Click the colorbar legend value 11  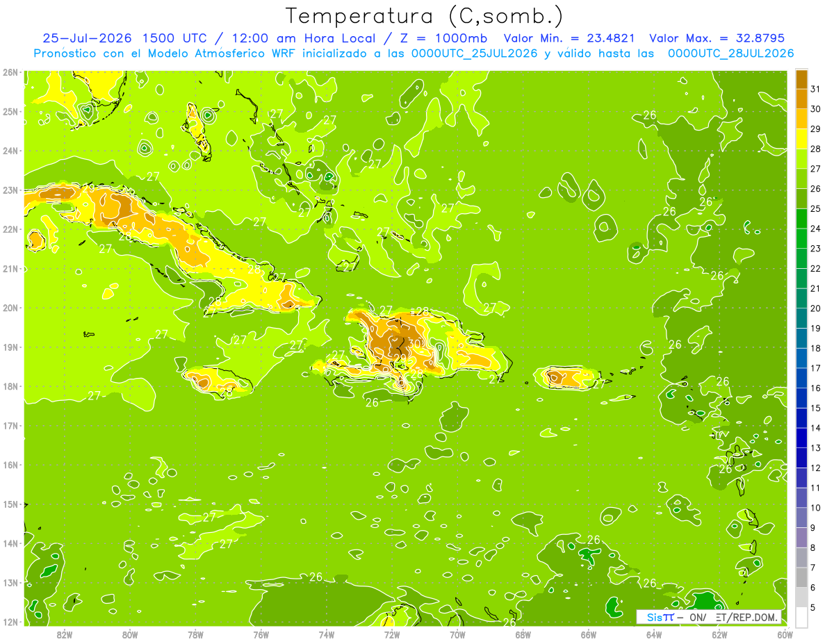pyautogui.click(x=815, y=488)
